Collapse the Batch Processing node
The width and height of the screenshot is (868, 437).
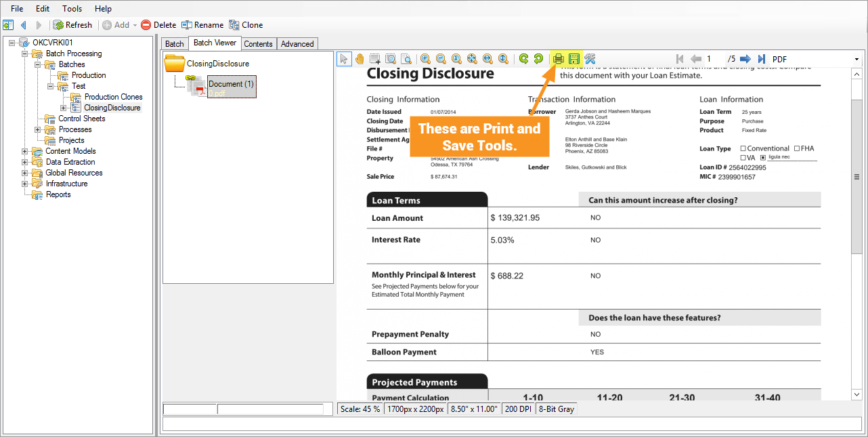pyautogui.click(x=25, y=54)
